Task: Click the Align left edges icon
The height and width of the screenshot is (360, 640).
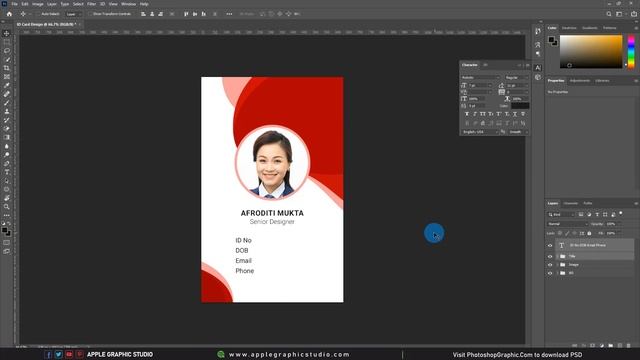Action: tap(143, 14)
